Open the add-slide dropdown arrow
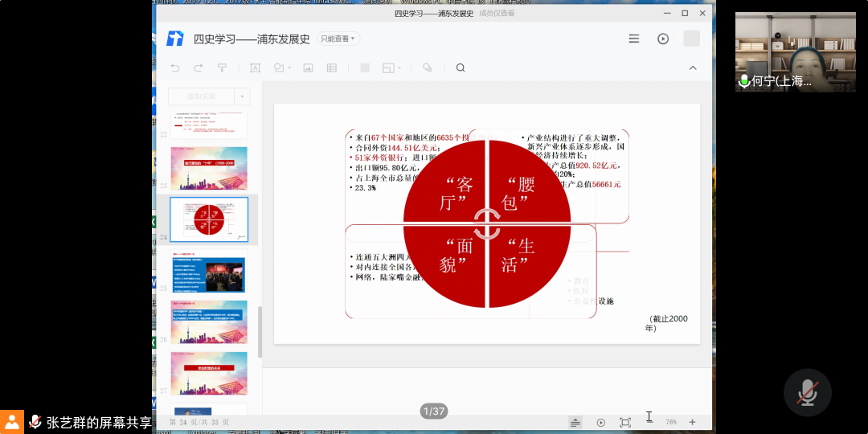 click(242, 96)
